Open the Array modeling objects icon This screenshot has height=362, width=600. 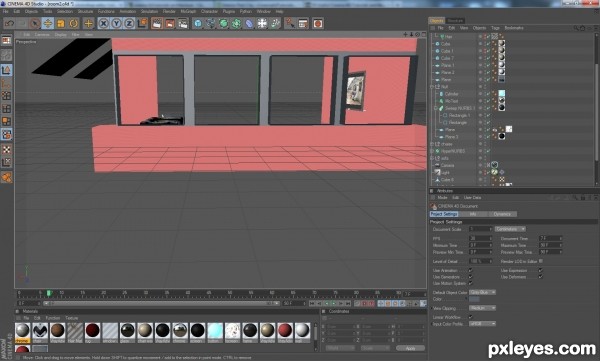coord(236,24)
